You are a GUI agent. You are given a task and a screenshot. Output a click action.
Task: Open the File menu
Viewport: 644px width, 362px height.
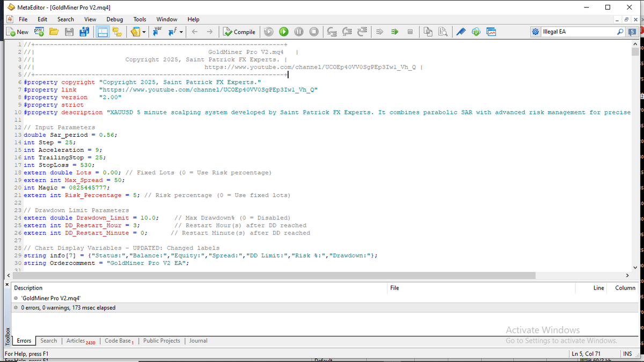click(23, 19)
